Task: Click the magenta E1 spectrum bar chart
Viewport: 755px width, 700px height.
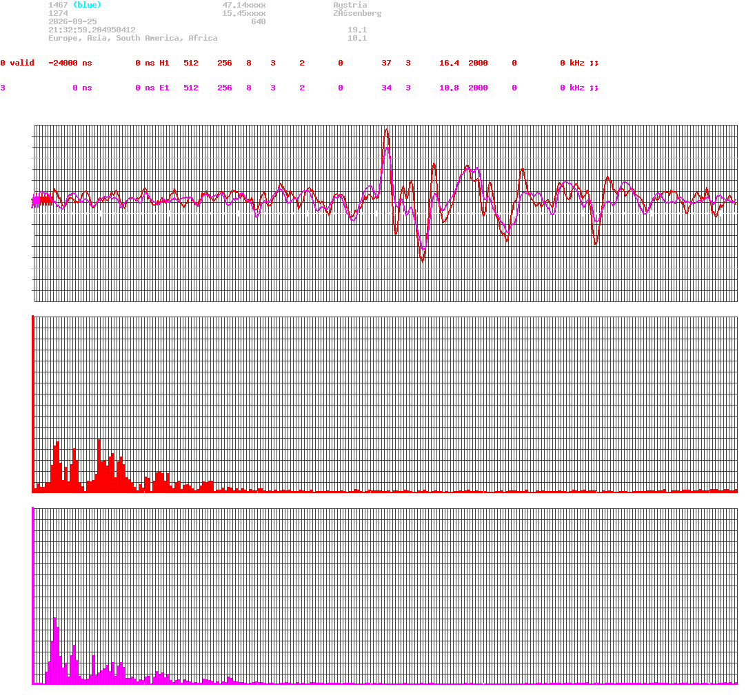Action: pos(385,595)
